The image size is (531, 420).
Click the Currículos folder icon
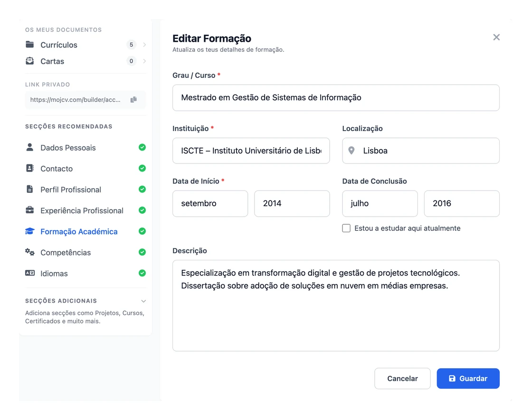click(x=30, y=44)
